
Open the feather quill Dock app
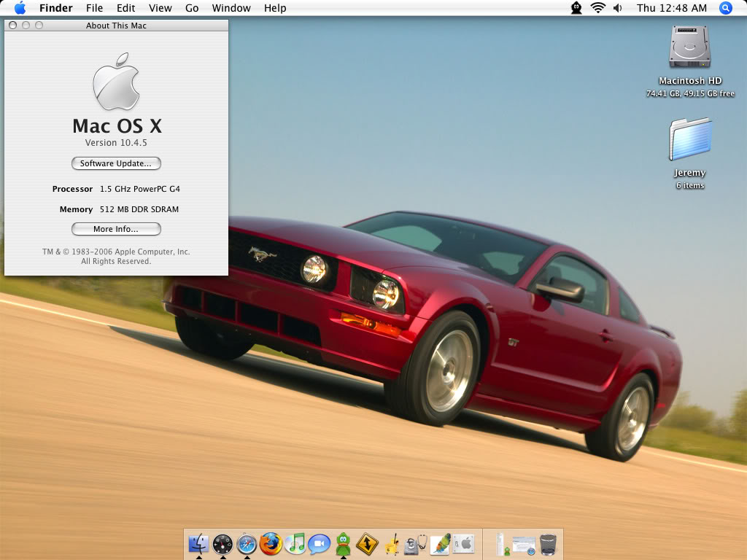coord(440,544)
